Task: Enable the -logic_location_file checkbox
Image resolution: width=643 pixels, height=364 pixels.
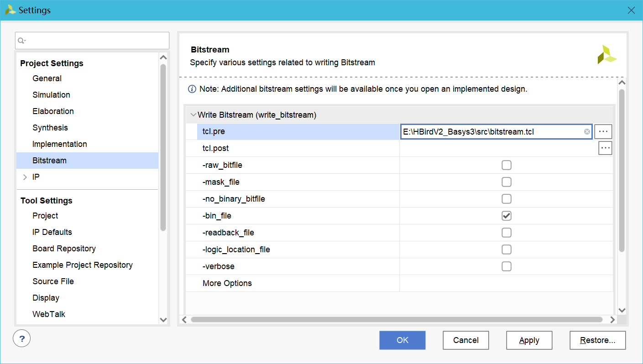Action: pyautogui.click(x=506, y=250)
